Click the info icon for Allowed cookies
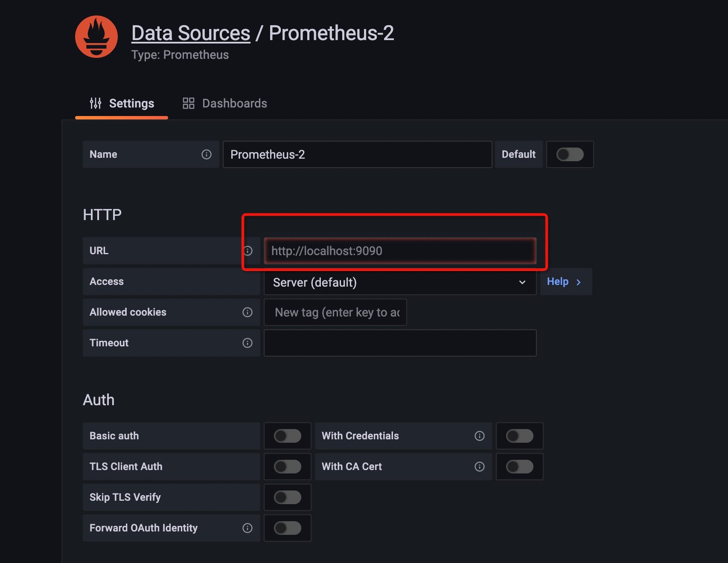 point(248,312)
